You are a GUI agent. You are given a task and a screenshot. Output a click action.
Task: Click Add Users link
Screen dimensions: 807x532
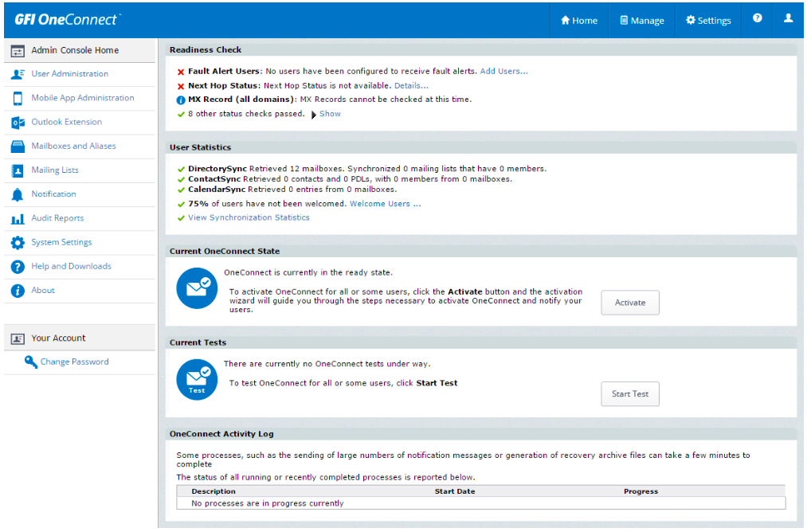click(x=503, y=72)
